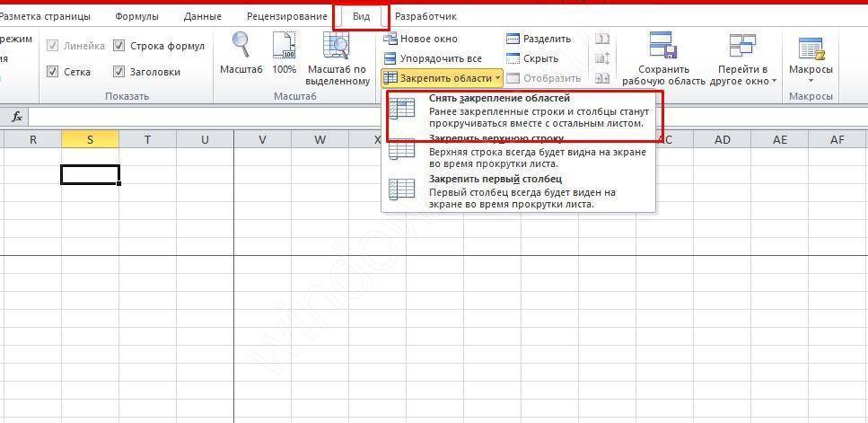868x423 pixels.
Task: Toggle the Заголовки checkbox
Action: coord(119,72)
